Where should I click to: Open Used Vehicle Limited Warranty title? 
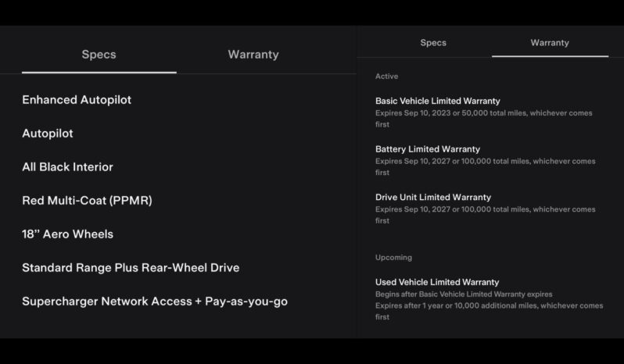click(x=437, y=282)
